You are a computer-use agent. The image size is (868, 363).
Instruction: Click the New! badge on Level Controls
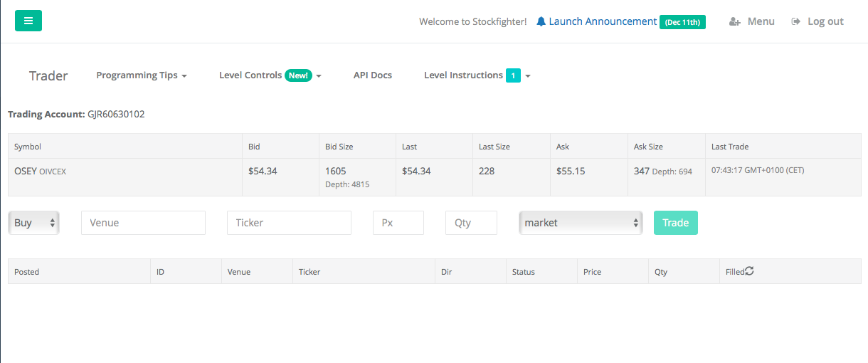[298, 75]
